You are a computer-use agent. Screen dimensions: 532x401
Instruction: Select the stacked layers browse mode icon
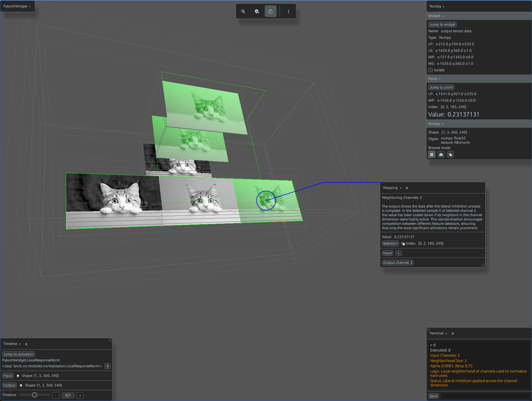pos(450,155)
